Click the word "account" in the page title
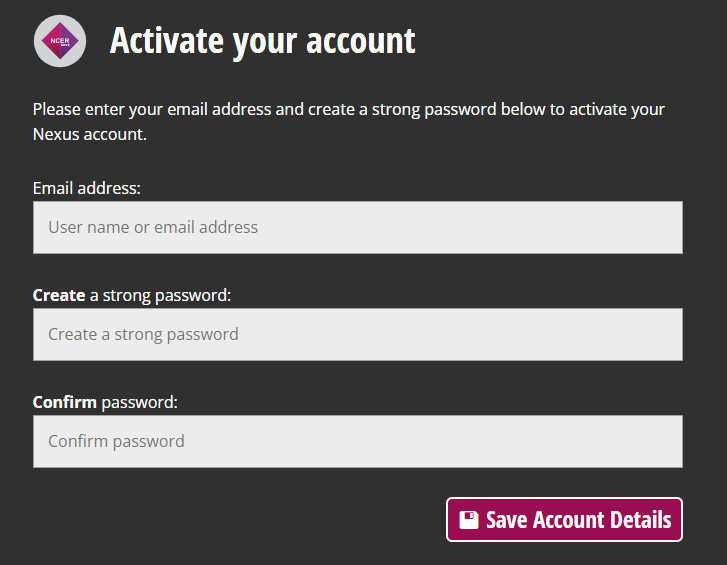The width and height of the screenshot is (727, 565). click(360, 41)
